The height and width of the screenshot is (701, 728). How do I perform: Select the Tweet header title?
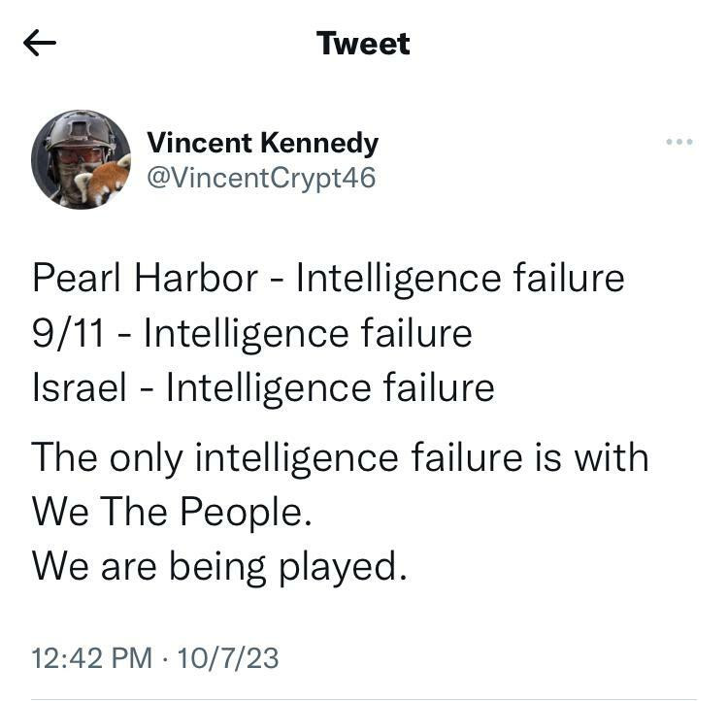click(364, 43)
